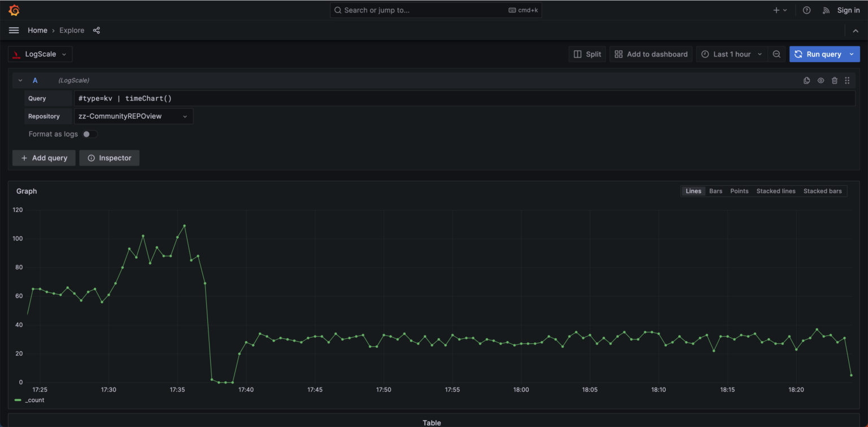Toggle query A visibility with the eye icon

(x=821, y=80)
